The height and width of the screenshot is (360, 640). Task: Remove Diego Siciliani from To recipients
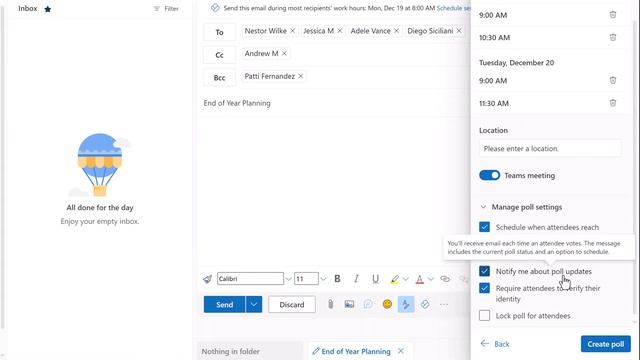tap(459, 31)
